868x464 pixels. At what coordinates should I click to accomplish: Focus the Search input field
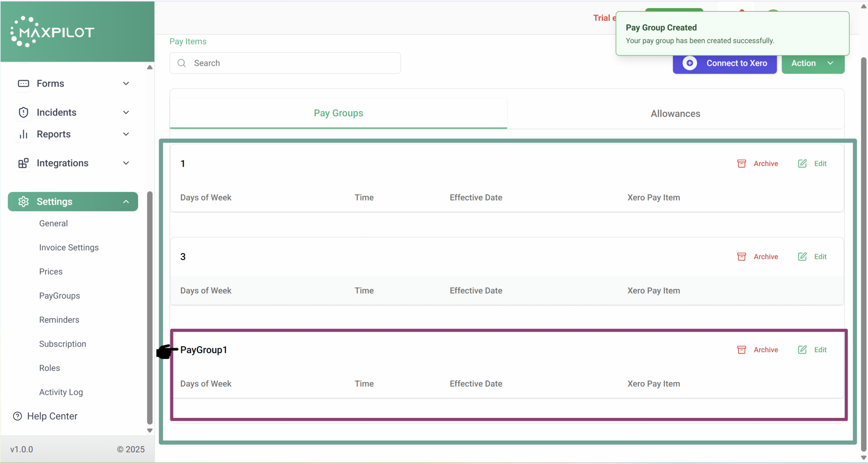[x=292, y=63]
